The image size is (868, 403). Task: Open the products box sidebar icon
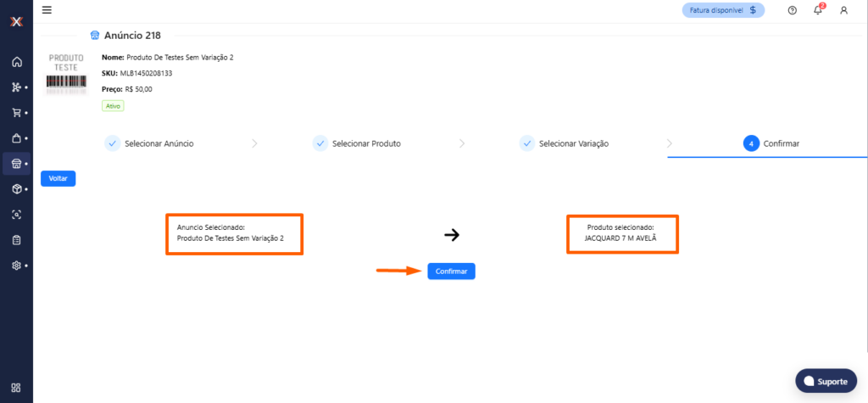coord(16,189)
